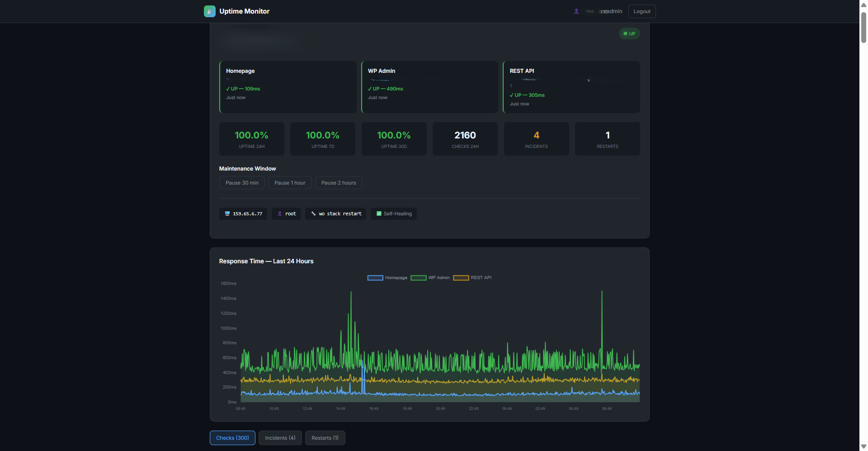
Task: Click the Uptime Monitor logo icon
Action: coord(210,11)
